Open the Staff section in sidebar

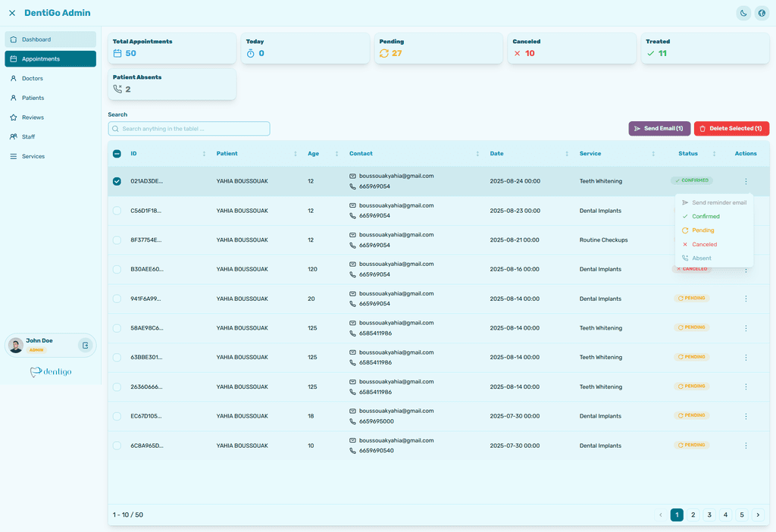(28, 137)
